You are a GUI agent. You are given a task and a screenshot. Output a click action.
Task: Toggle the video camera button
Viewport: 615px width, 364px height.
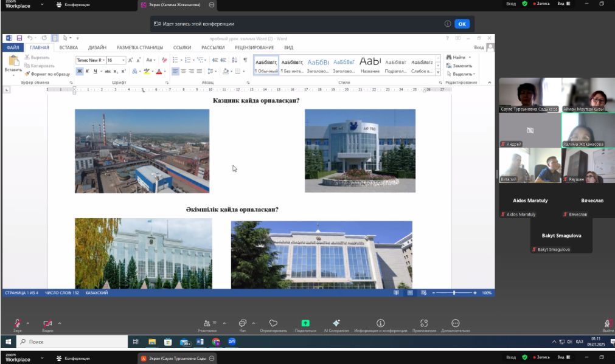(47, 323)
